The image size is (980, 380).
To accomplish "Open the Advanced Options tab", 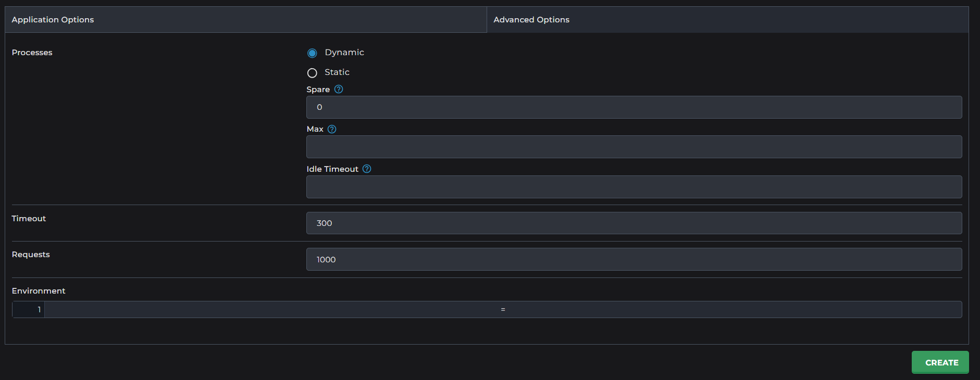I will (531, 20).
